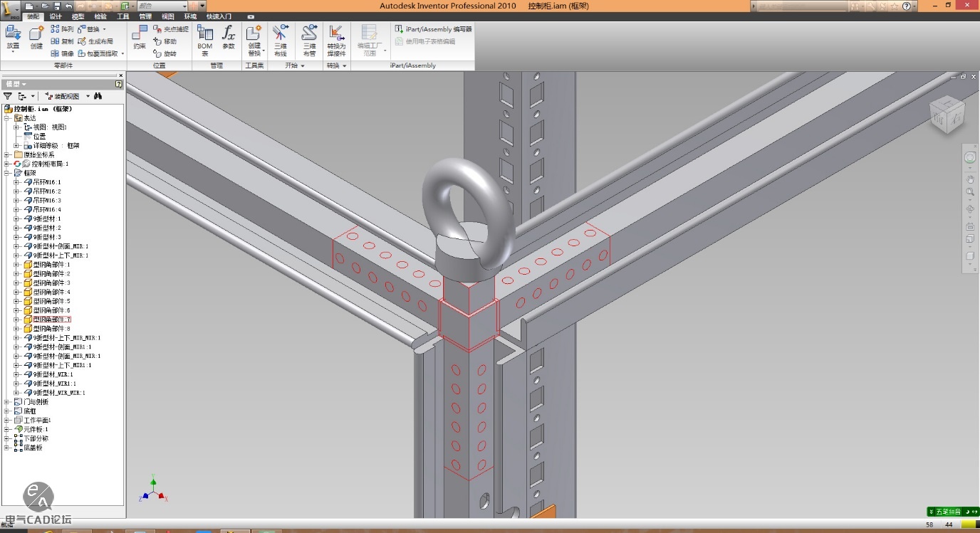Expand the 门与侧板 tree node
The image size is (980, 533).
pyautogui.click(x=7, y=402)
